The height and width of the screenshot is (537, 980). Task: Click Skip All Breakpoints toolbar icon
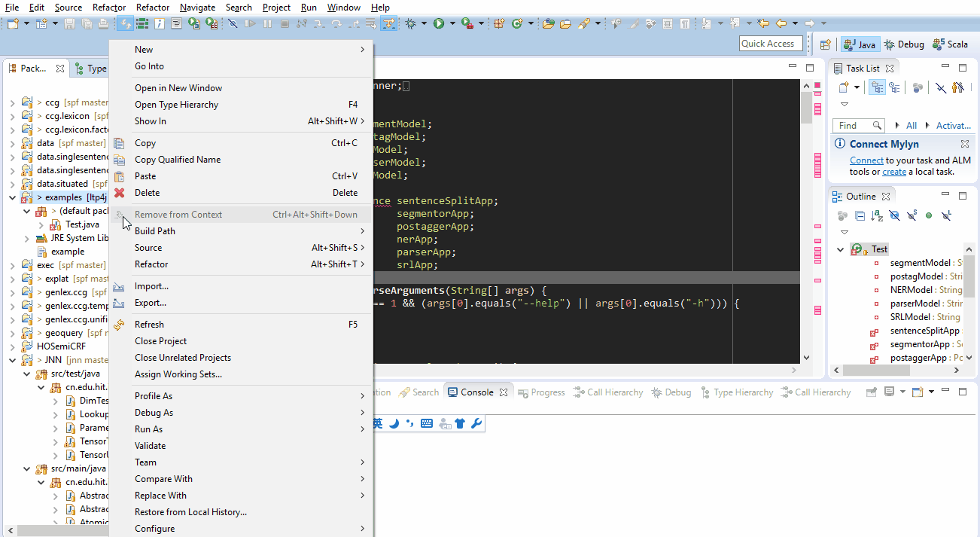[x=233, y=24]
